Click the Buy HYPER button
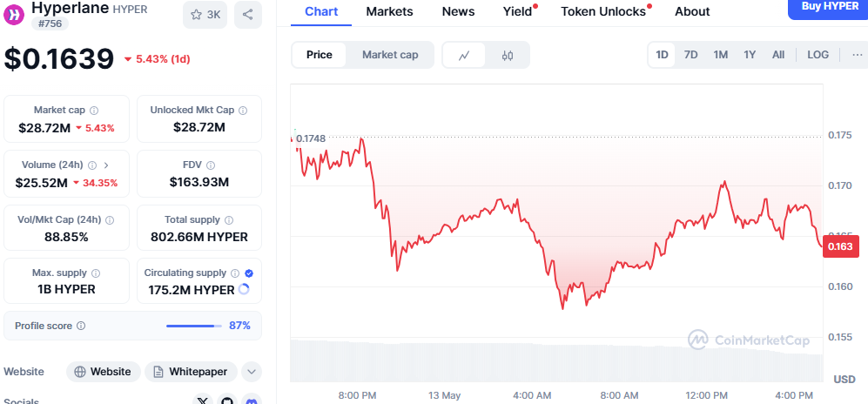 click(828, 8)
